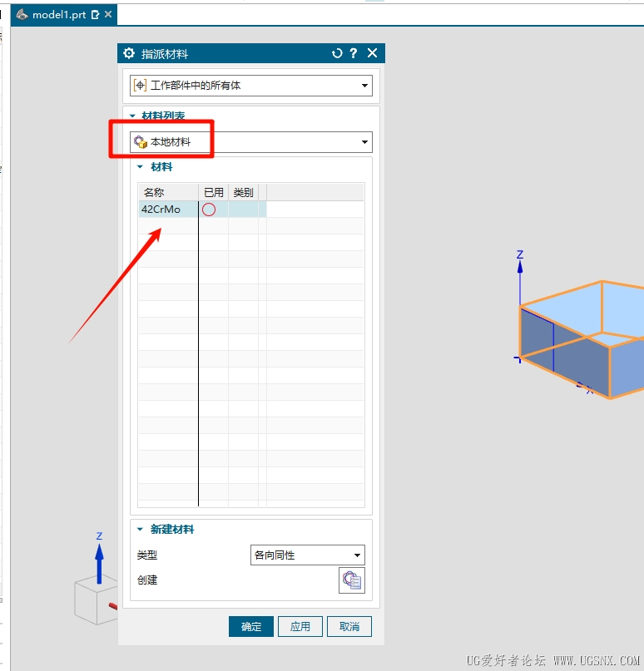Click the popout icon on model1.prt tab
Viewport: 644px width, 671px height.
click(95, 15)
